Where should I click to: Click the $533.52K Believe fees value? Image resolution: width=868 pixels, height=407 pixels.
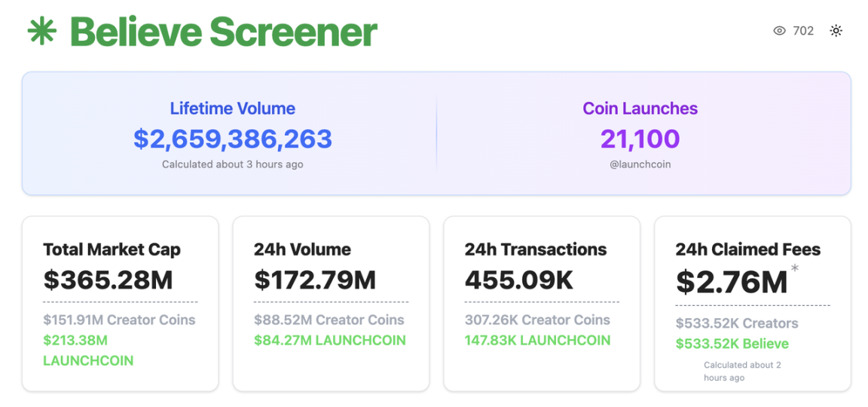pyautogui.click(x=732, y=344)
